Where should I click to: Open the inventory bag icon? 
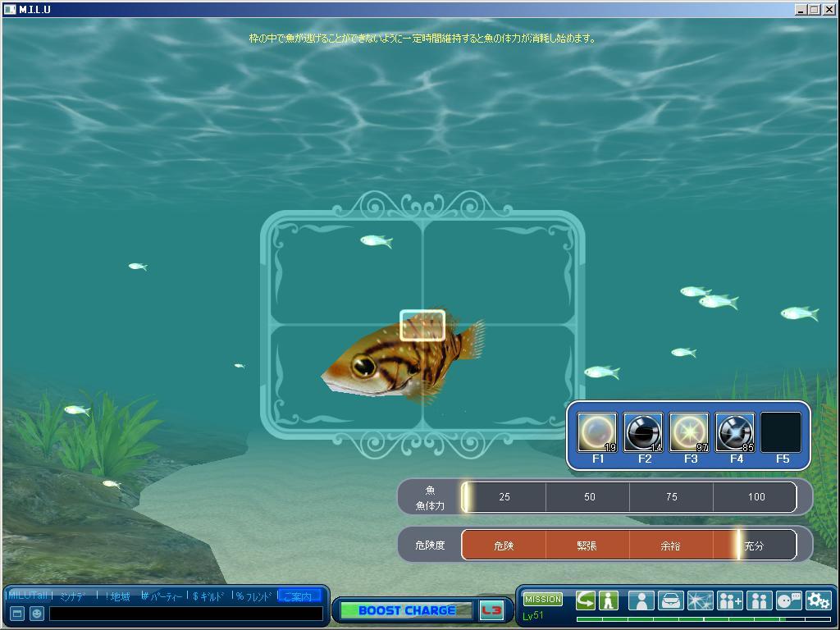pyautogui.click(x=671, y=600)
